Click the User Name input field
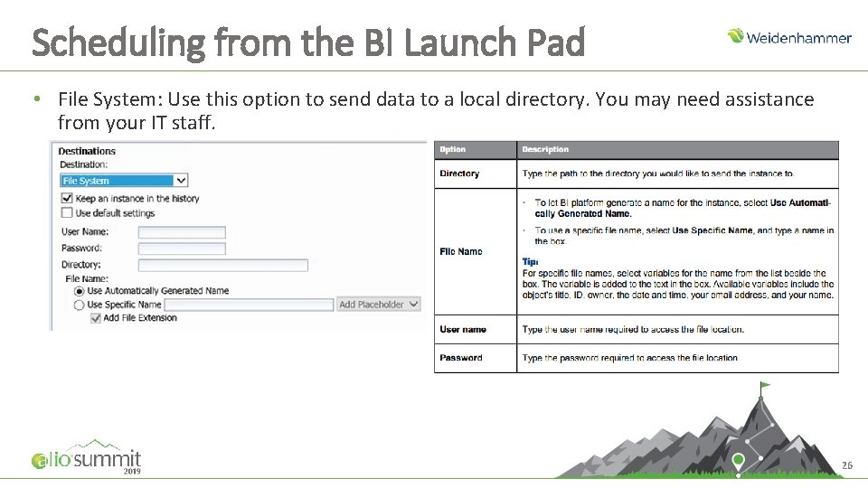This screenshot has height=488, width=868. 182,232
